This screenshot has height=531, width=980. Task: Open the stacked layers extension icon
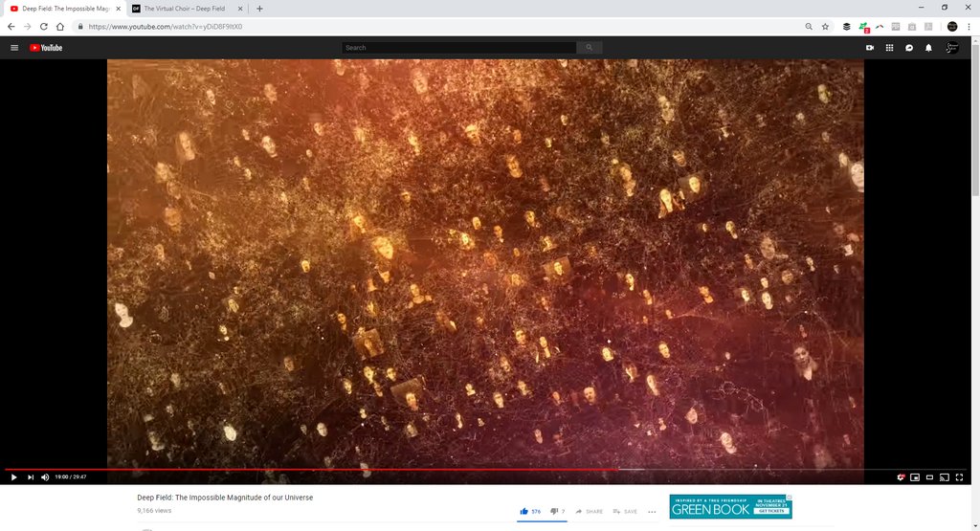click(846, 26)
